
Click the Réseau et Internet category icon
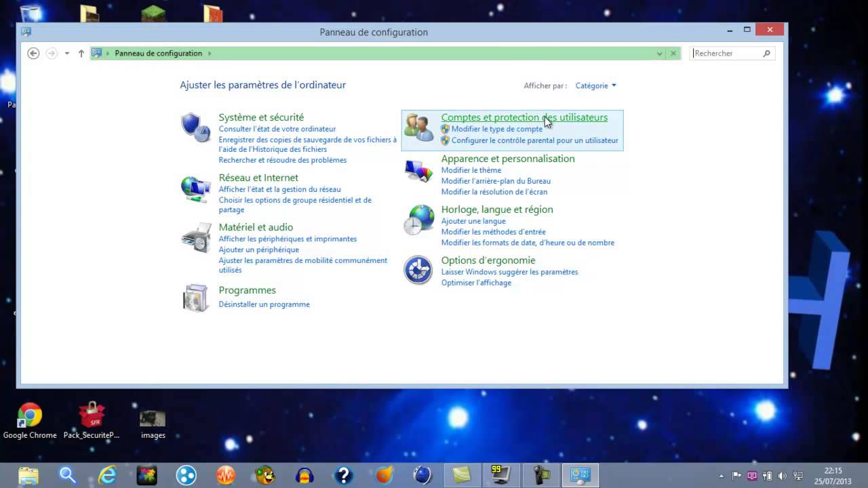[195, 188]
